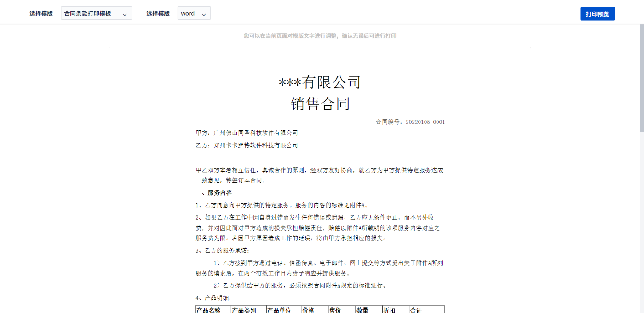Click the 打印预览 button

pos(597,14)
